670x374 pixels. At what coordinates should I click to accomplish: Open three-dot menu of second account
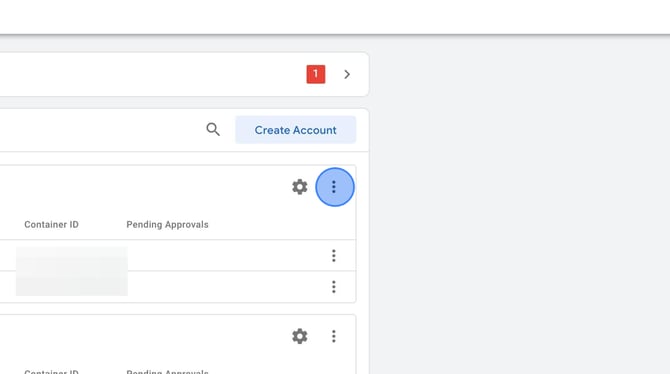(x=334, y=336)
